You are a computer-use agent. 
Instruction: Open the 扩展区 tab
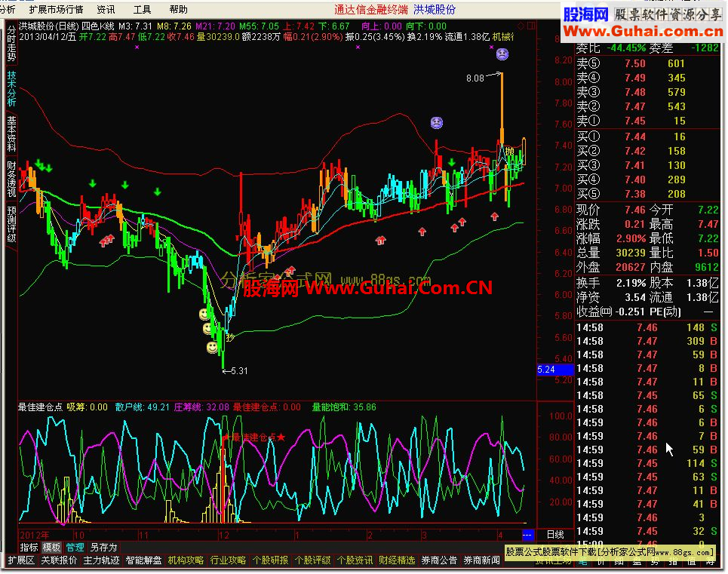point(21,560)
